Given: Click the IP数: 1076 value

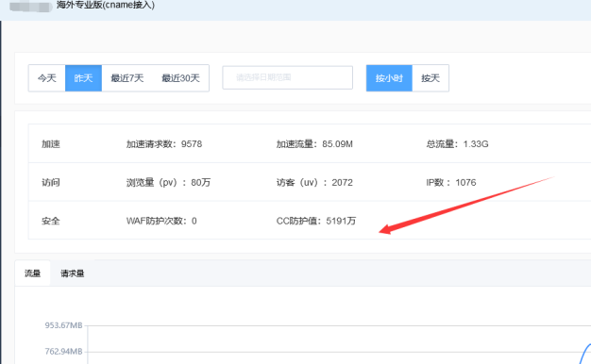Looking at the screenshot, I should tap(451, 183).
